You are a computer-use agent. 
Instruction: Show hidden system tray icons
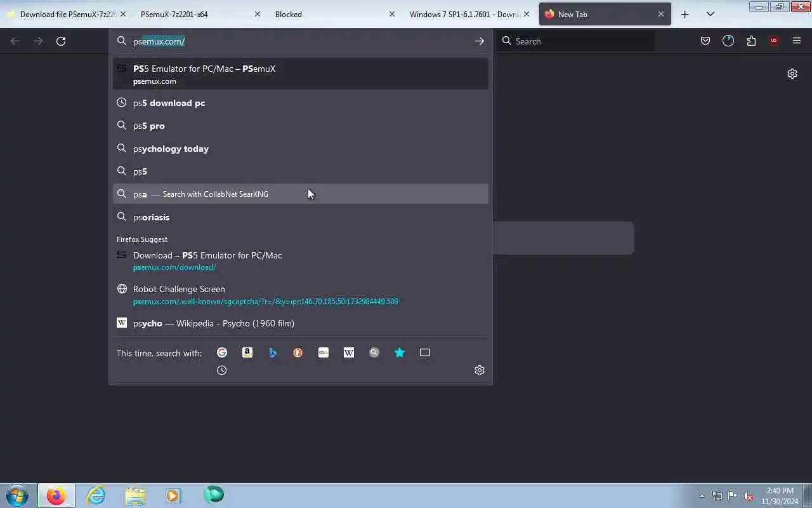coord(702,497)
